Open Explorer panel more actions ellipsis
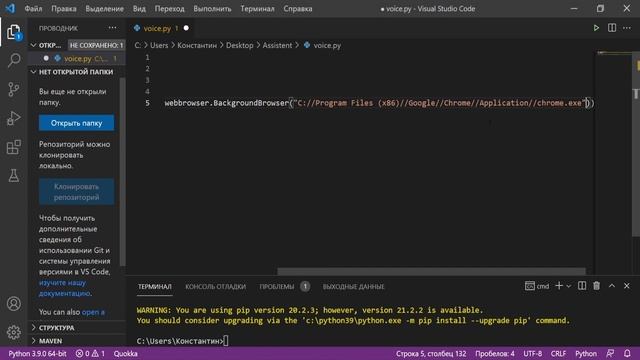Viewport: 640px width, 360px height. (112, 28)
